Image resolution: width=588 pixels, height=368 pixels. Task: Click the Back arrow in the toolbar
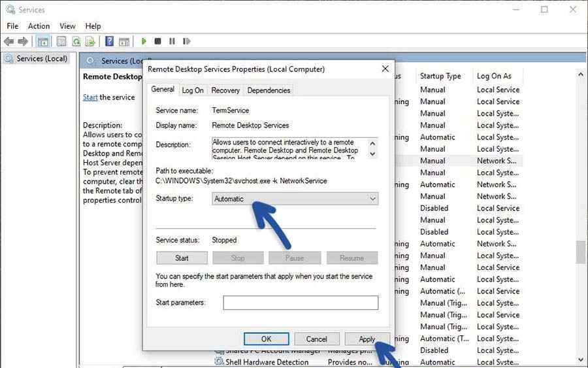tap(8, 41)
